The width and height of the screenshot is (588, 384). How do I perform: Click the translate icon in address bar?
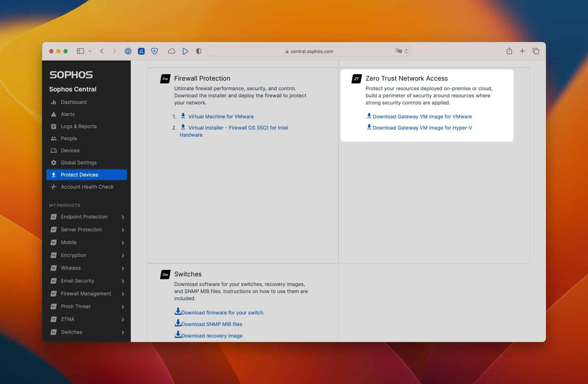(x=398, y=51)
